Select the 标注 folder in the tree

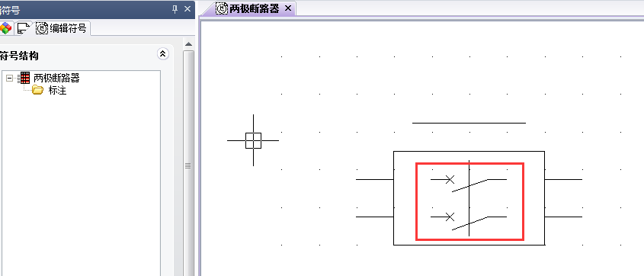(57, 91)
